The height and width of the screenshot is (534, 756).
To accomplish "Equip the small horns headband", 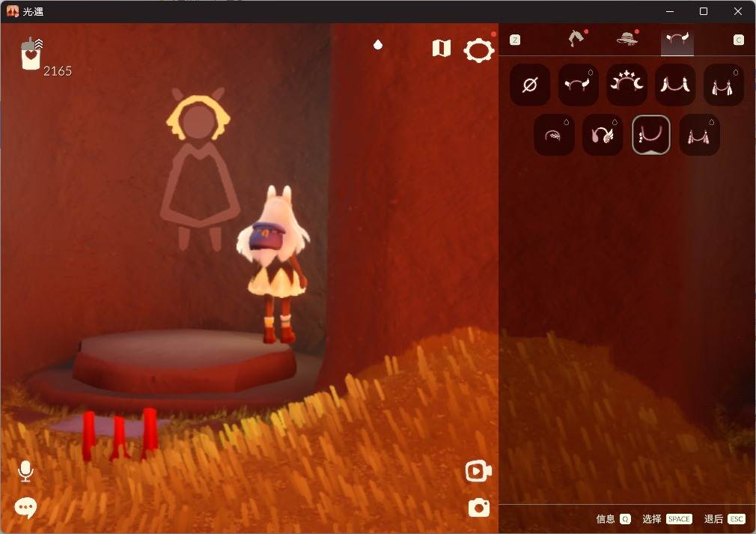I will pyautogui.click(x=578, y=85).
